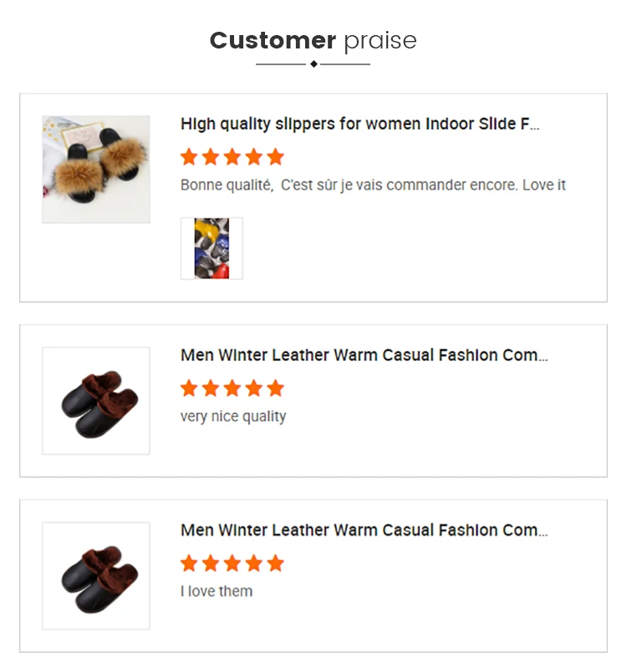The image size is (627, 672).
Task: Open the fur slippers product thumbnail
Action: click(x=96, y=170)
